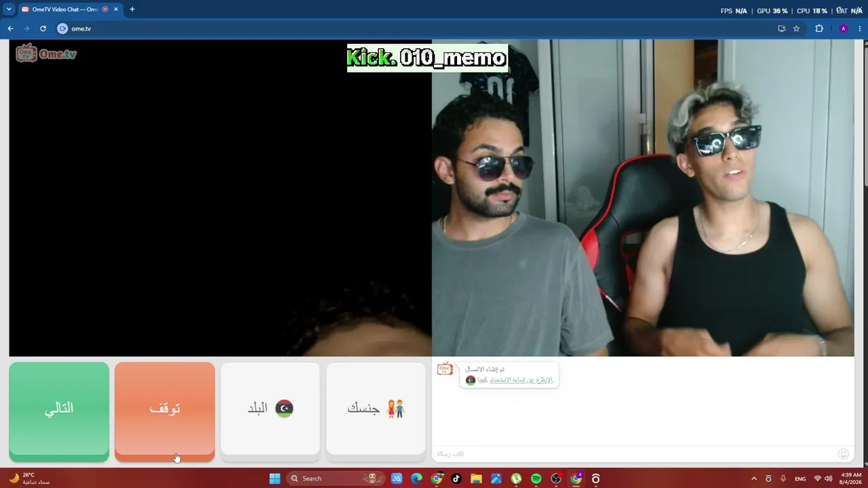
Task: Open the clock showing 4:39 AM
Action: coord(851,479)
